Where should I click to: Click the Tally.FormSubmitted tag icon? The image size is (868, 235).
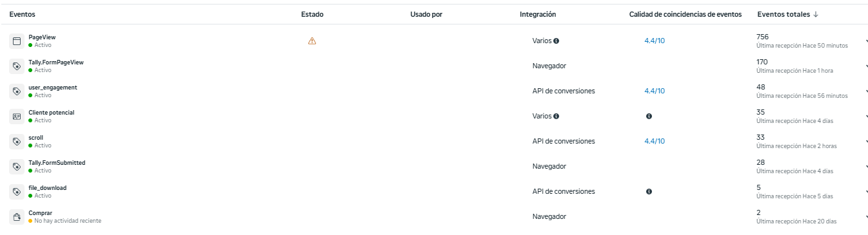coord(17,167)
